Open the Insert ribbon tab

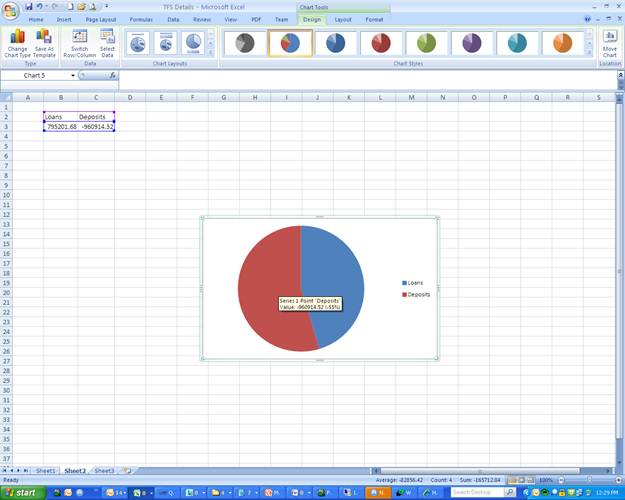pyautogui.click(x=64, y=20)
